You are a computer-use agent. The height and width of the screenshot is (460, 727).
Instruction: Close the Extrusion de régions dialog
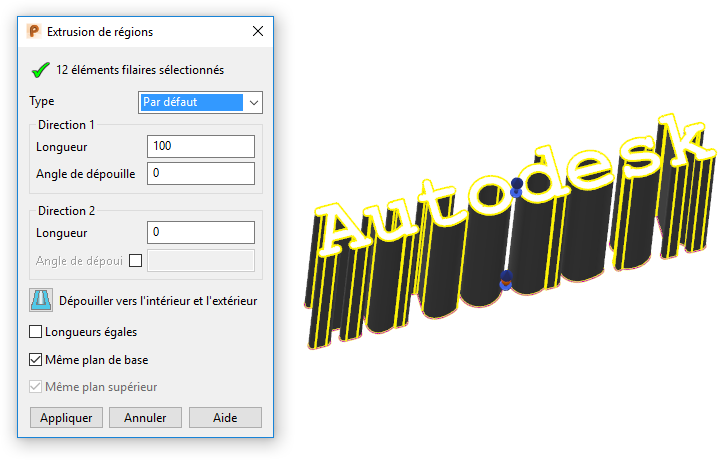pyautogui.click(x=258, y=31)
